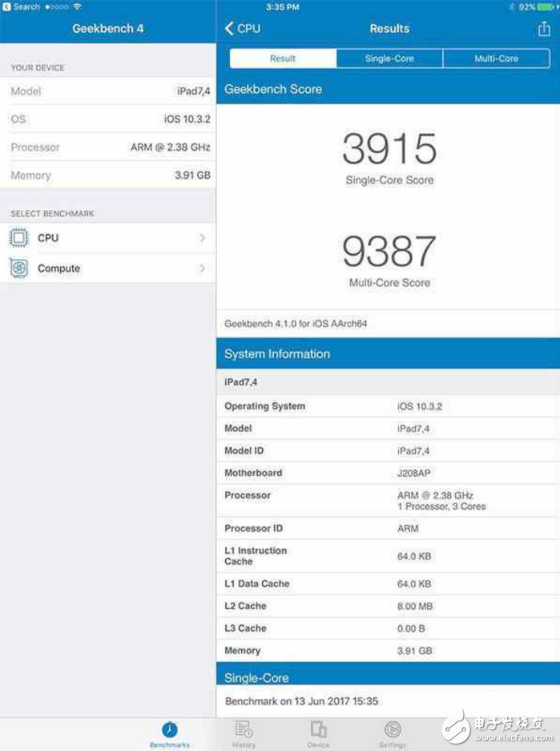Viewport: 560px width, 751px height.
Task: Tap the 9387 multi-core score
Action: pos(389,252)
